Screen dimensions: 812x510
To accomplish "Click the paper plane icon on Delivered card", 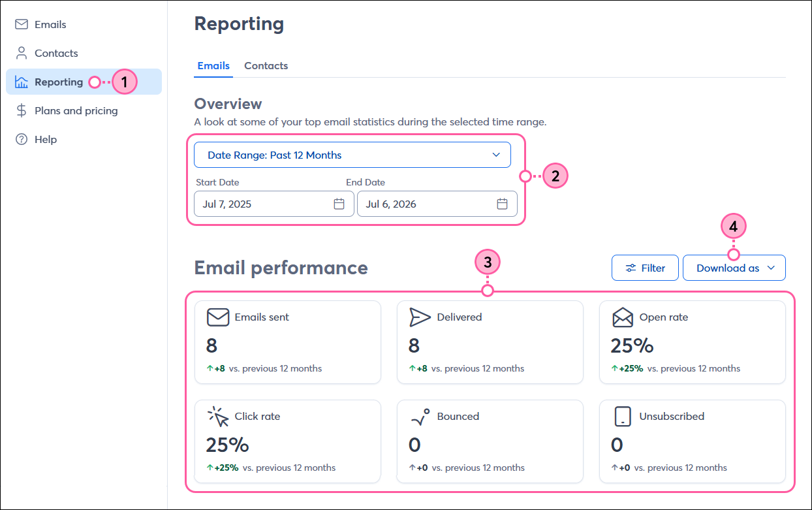I will (x=420, y=317).
